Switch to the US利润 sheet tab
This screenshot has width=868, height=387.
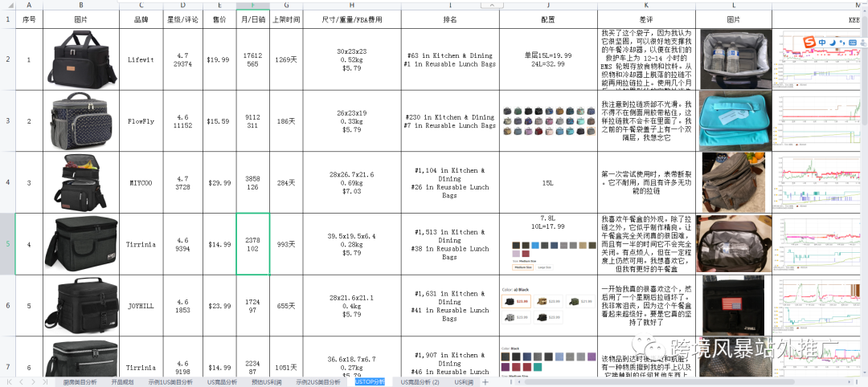[464, 382]
